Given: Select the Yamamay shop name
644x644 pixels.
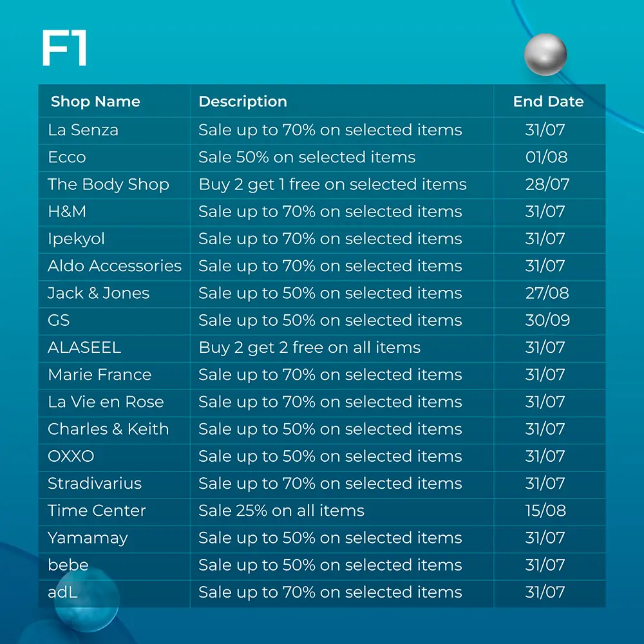Looking at the screenshot, I should click(x=88, y=538).
